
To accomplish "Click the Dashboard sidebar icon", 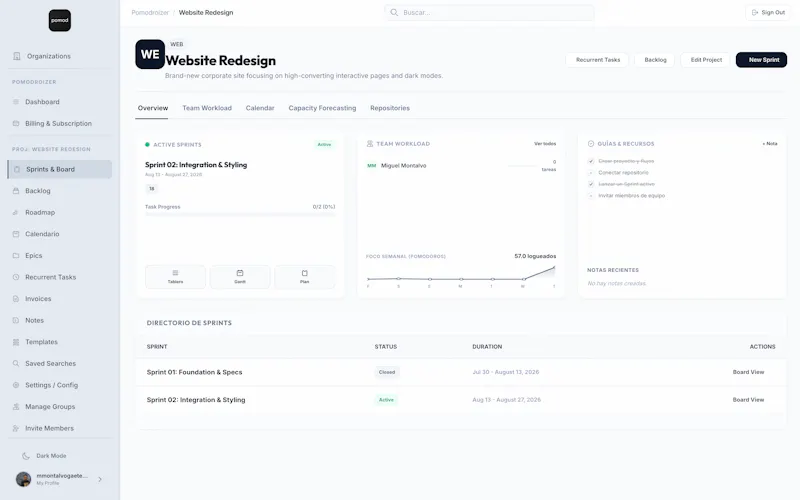I will 16,102.
